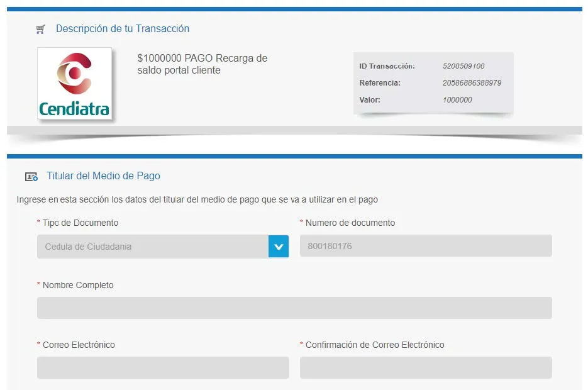Viewport: 588px width, 390px height.
Task: Click the instruction text starting Ingrese en esta sección
Action: [x=197, y=199]
